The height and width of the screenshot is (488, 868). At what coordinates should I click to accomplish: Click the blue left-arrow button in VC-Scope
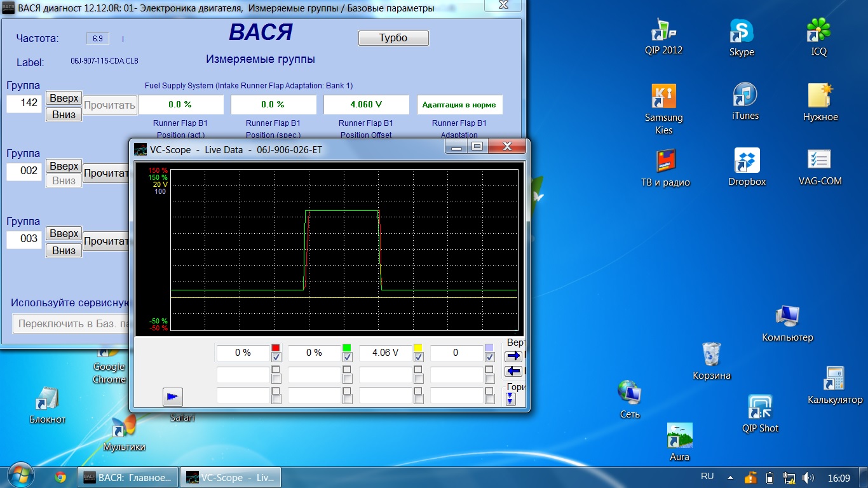[x=513, y=372]
